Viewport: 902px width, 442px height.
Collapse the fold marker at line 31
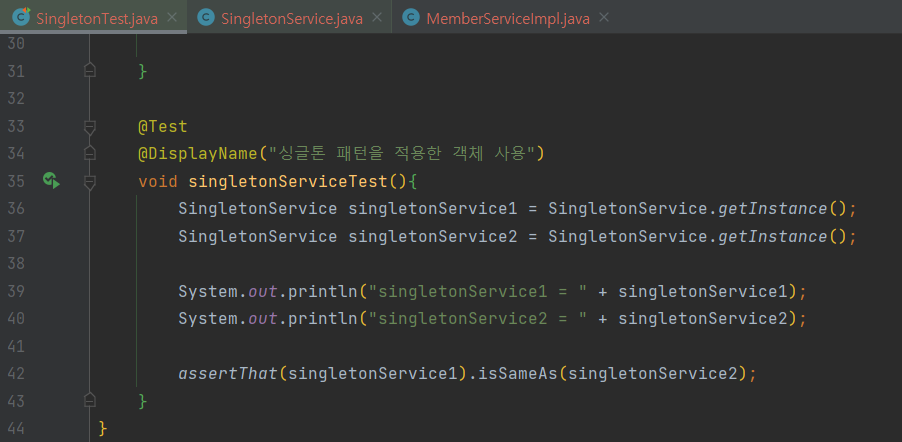(89, 71)
